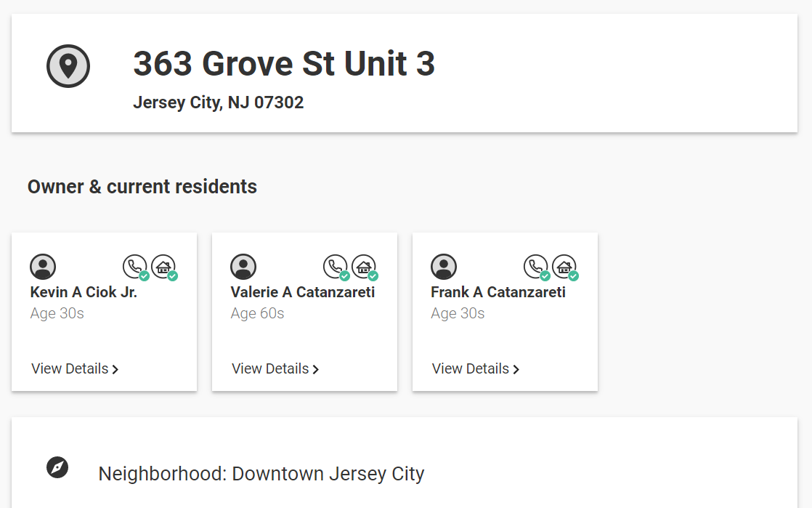The width and height of the screenshot is (812, 508).
Task: Open View Details for Frank A Catanzareti
Action: [x=476, y=368]
